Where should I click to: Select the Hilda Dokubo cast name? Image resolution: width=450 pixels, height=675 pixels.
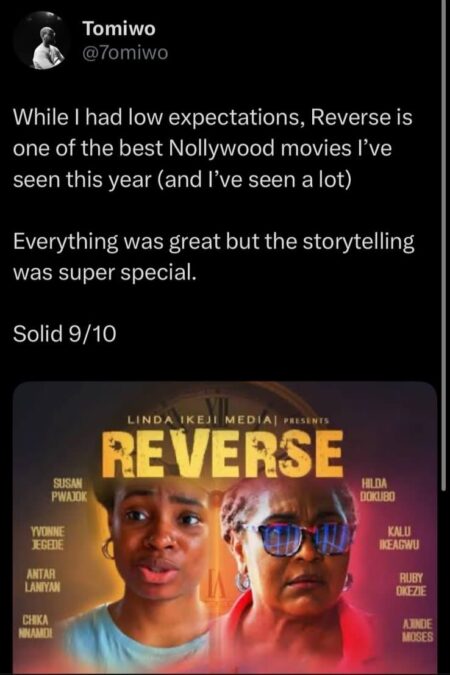[377, 490]
